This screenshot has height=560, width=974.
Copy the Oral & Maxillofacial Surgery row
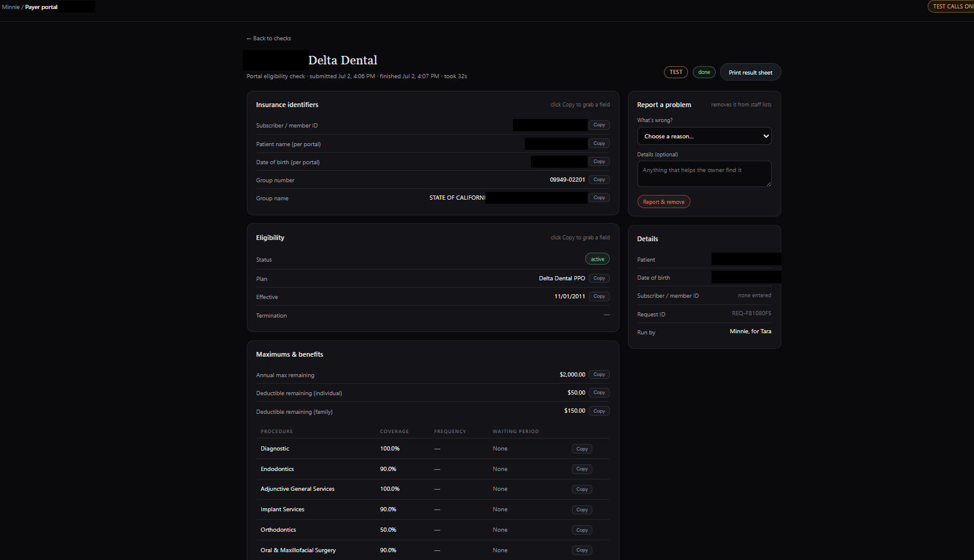coord(582,550)
